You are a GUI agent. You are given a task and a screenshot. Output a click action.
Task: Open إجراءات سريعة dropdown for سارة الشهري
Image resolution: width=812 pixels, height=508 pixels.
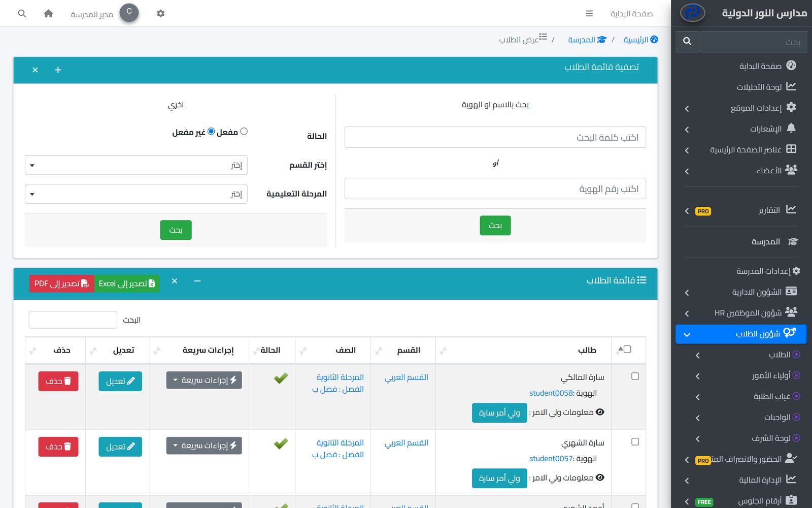(x=204, y=446)
